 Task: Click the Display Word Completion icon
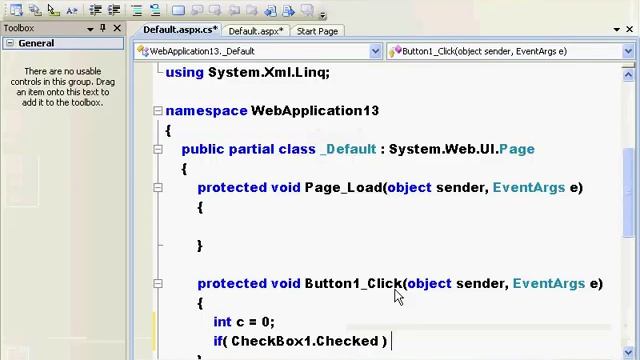pos(72,10)
